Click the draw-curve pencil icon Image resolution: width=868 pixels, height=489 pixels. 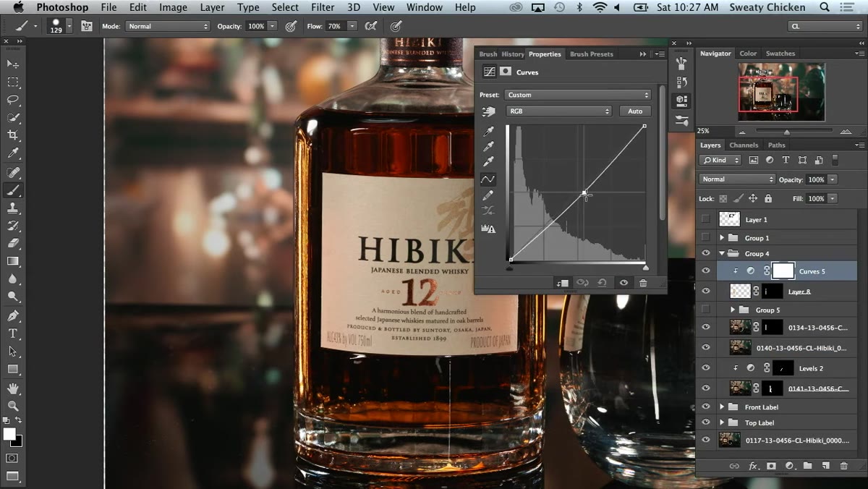coord(489,195)
